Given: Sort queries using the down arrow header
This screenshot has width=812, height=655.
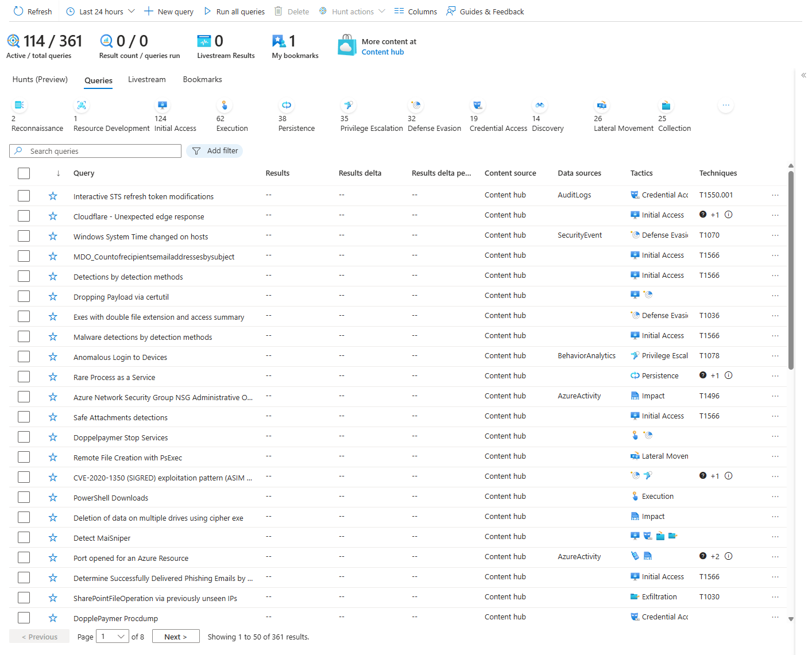Looking at the screenshot, I should coord(58,173).
